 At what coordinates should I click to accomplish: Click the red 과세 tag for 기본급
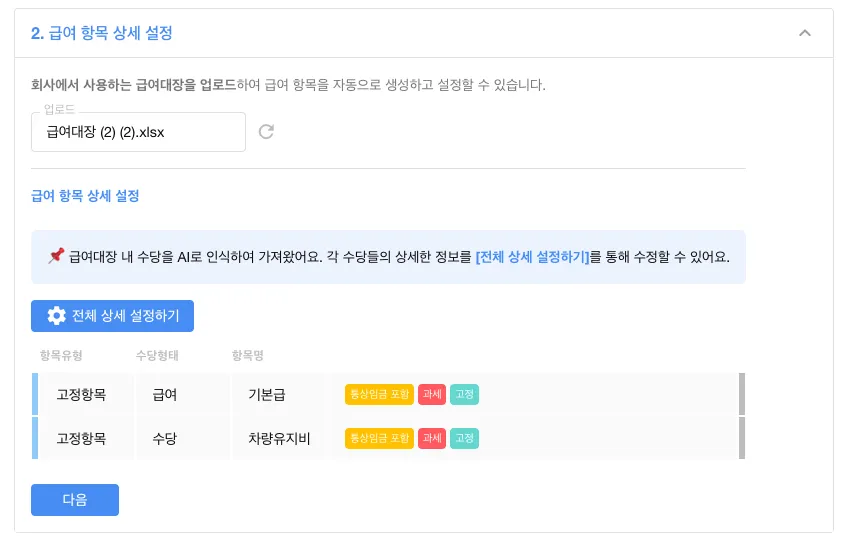[432, 395]
